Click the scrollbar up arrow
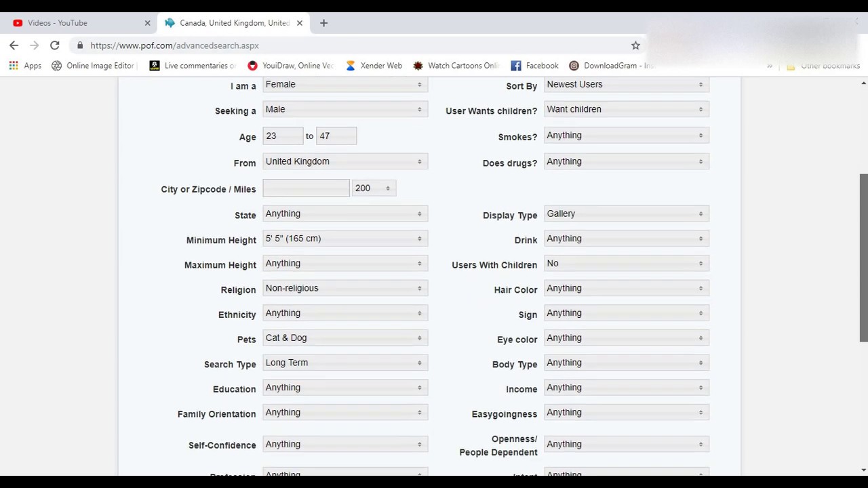 pos(863,83)
